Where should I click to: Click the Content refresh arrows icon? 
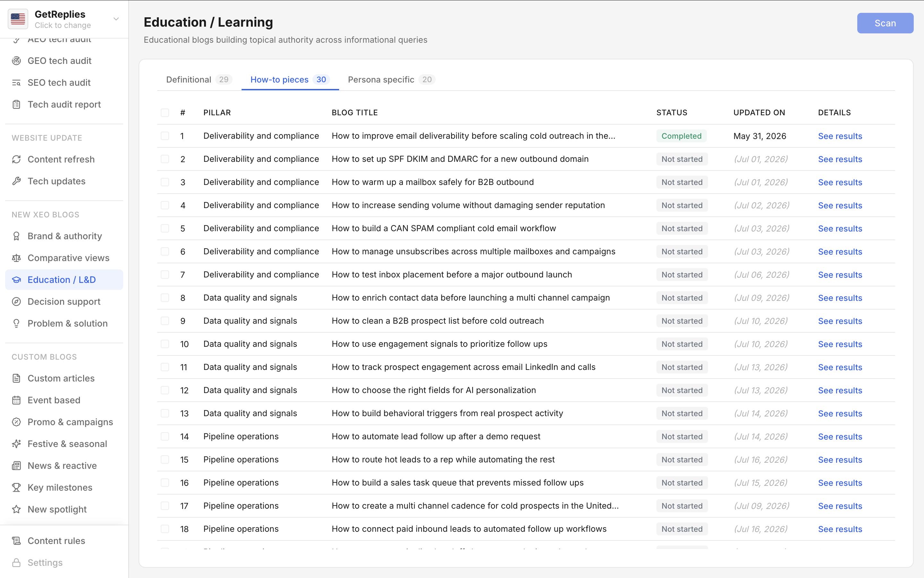[16, 159]
